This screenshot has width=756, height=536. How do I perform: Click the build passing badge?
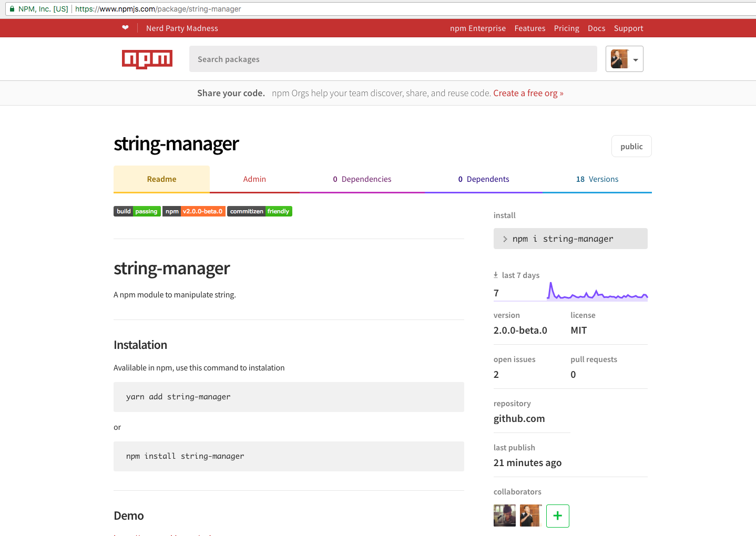coord(137,211)
